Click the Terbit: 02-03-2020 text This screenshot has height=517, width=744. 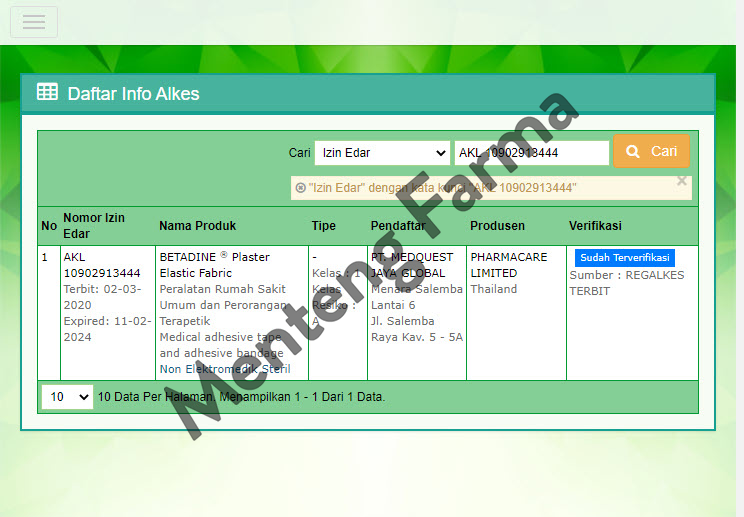point(102,297)
